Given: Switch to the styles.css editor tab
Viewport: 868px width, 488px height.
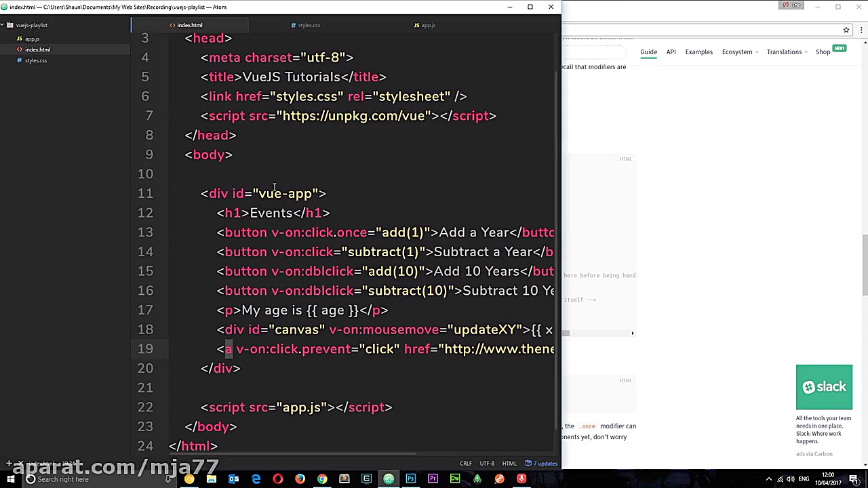Looking at the screenshot, I should point(309,25).
